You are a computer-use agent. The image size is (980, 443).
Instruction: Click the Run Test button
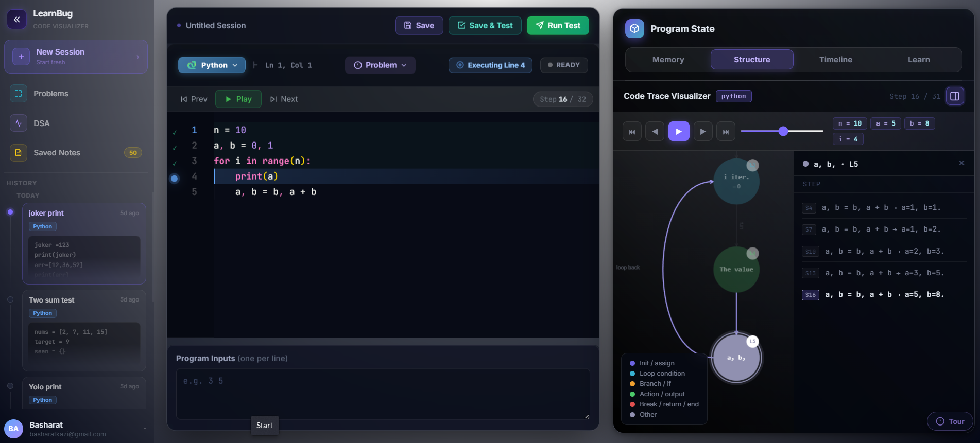[x=558, y=25]
